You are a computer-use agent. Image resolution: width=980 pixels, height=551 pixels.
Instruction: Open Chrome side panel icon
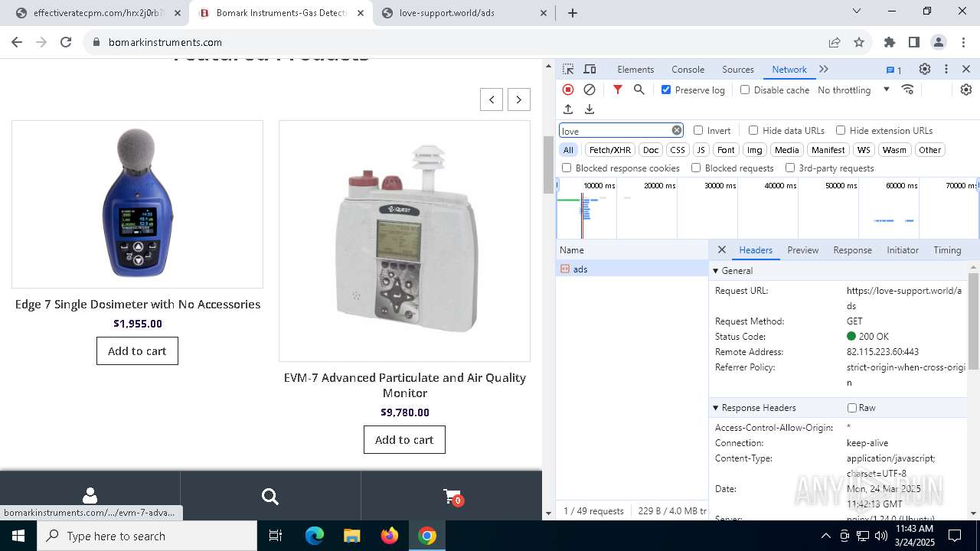tap(914, 42)
